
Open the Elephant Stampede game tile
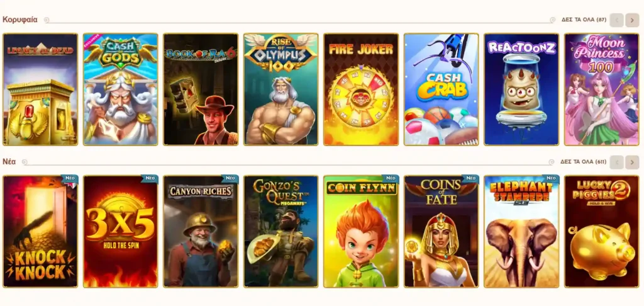pyautogui.click(x=521, y=231)
